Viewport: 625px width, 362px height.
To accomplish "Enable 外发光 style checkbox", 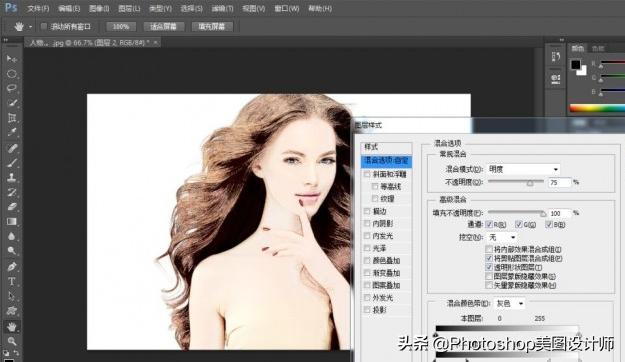I will click(x=367, y=297).
